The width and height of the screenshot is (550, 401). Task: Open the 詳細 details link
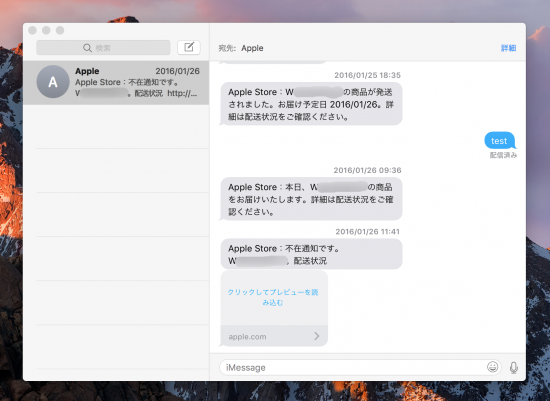click(x=508, y=48)
